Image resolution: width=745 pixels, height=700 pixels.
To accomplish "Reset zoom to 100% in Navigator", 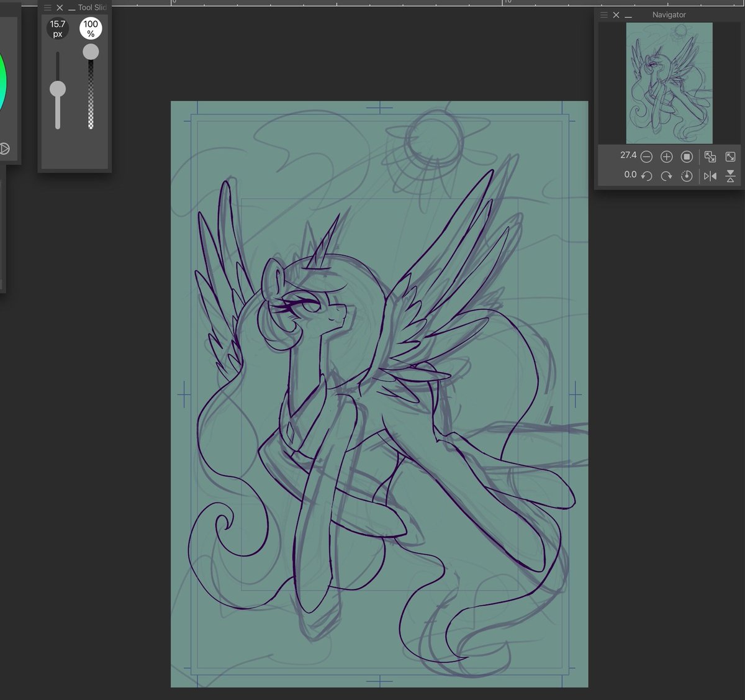I will 687,157.
